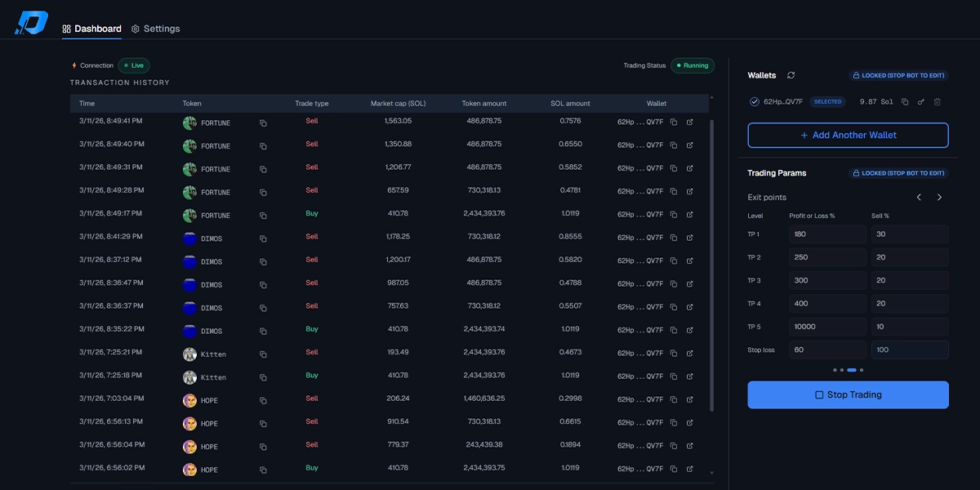Delete the 62Hp..QV7F wallet

tap(938, 102)
